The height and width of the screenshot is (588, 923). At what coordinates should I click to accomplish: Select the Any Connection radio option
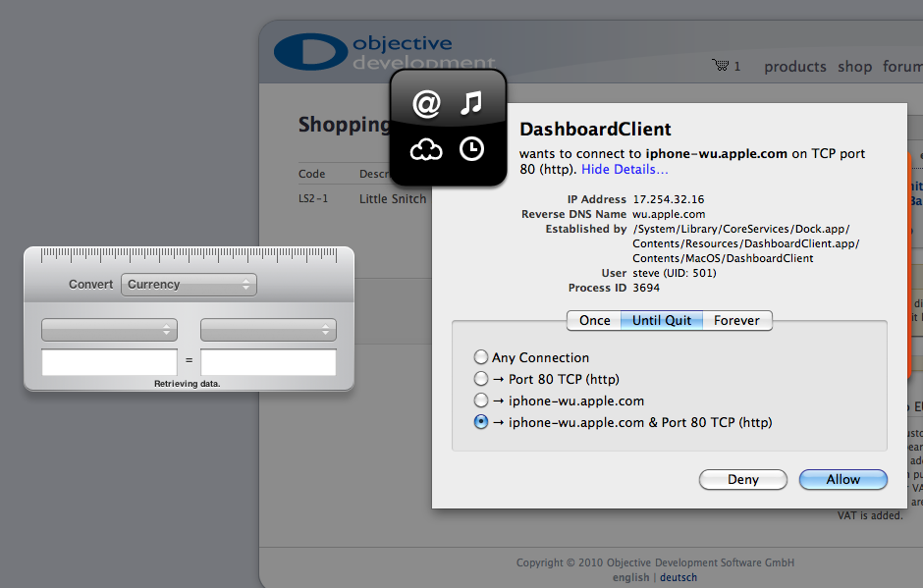pos(481,356)
